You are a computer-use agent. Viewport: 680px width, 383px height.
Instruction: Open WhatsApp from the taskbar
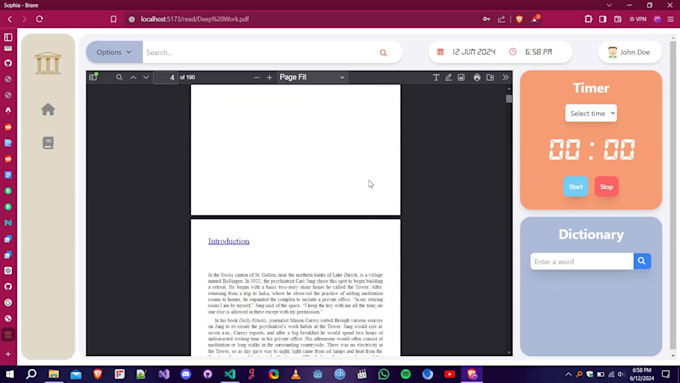point(384,373)
